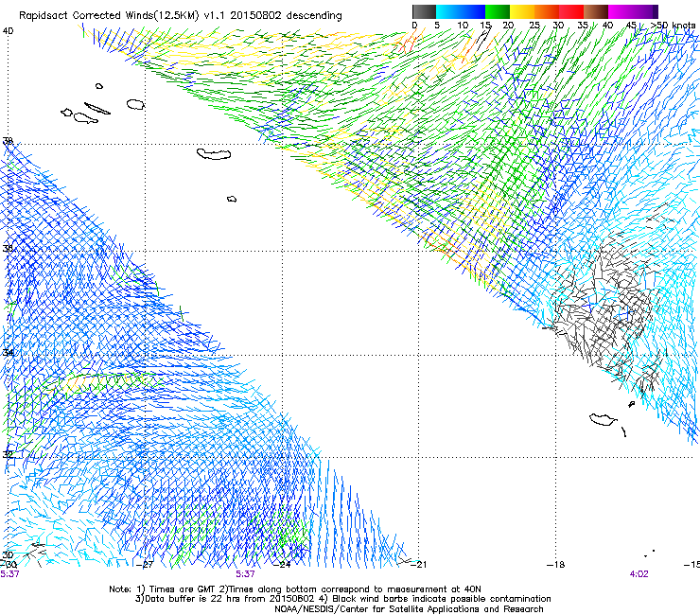
Task: Click the small Santa Maria island outline near 37N
Action: tap(232, 199)
